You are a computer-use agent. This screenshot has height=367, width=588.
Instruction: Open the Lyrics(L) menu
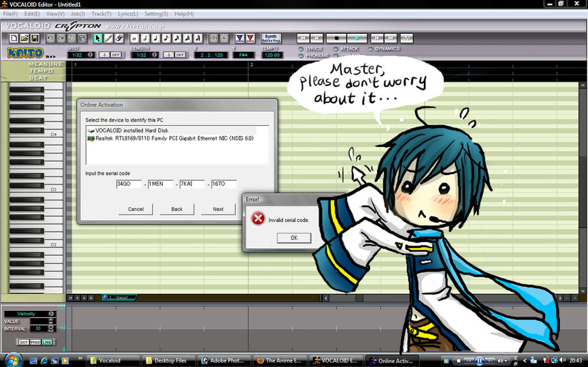(x=128, y=14)
